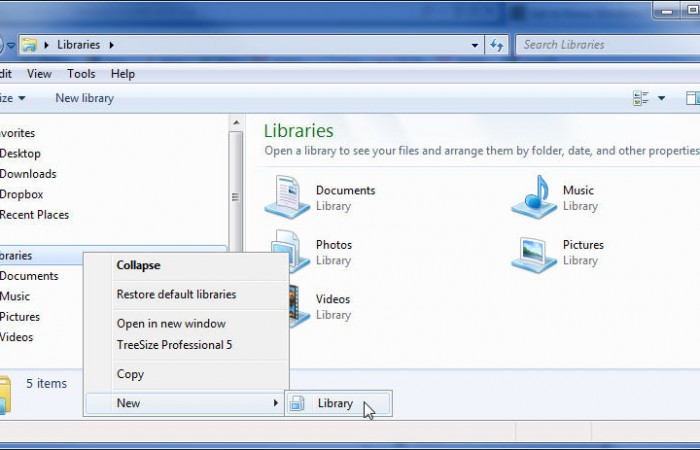Select Restore default libraries

tap(176, 294)
